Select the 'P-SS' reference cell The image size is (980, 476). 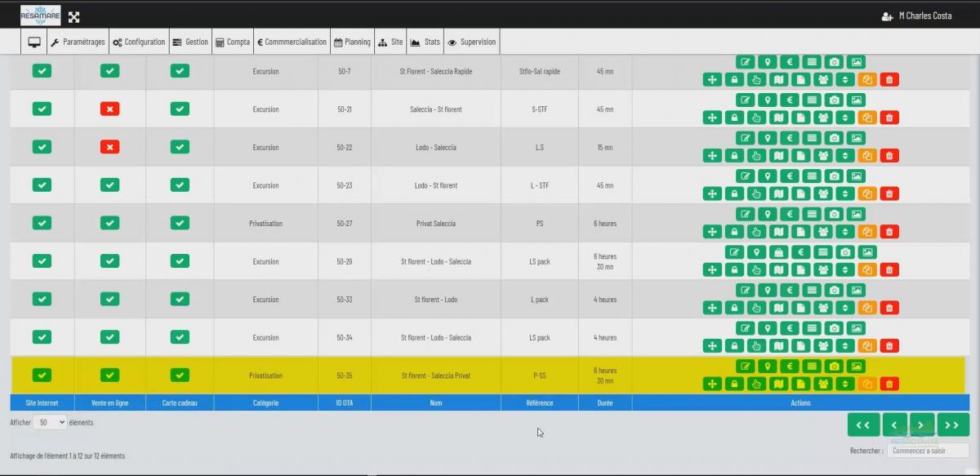click(x=540, y=376)
